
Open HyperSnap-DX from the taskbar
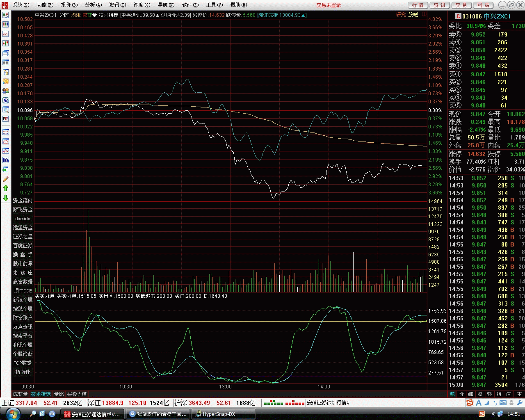(224, 414)
